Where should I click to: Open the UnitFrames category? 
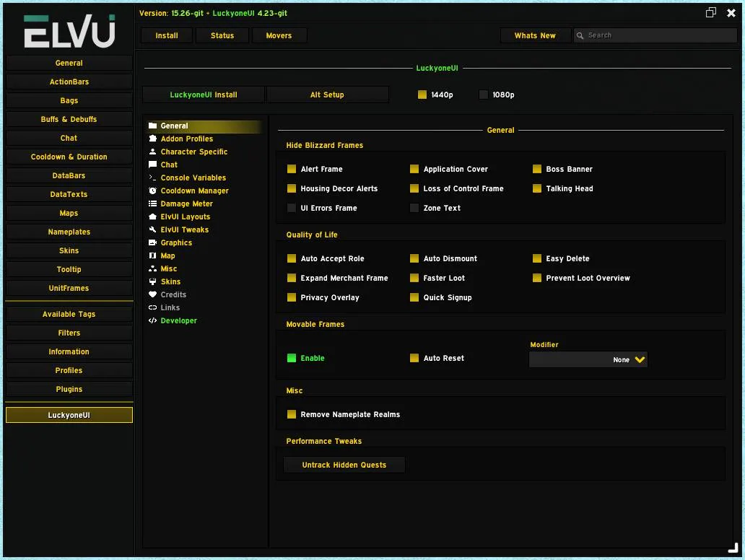tap(69, 289)
